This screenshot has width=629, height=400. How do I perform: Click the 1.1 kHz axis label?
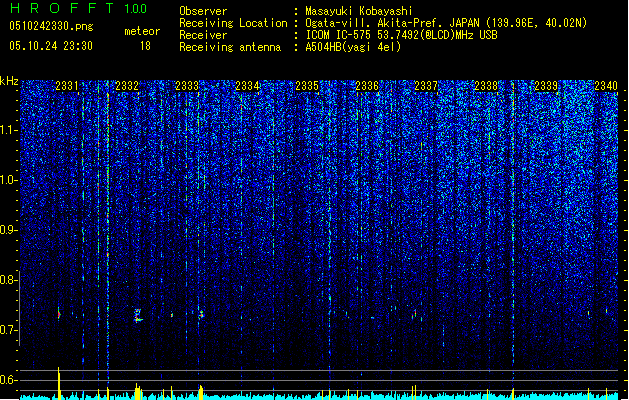click(8, 130)
